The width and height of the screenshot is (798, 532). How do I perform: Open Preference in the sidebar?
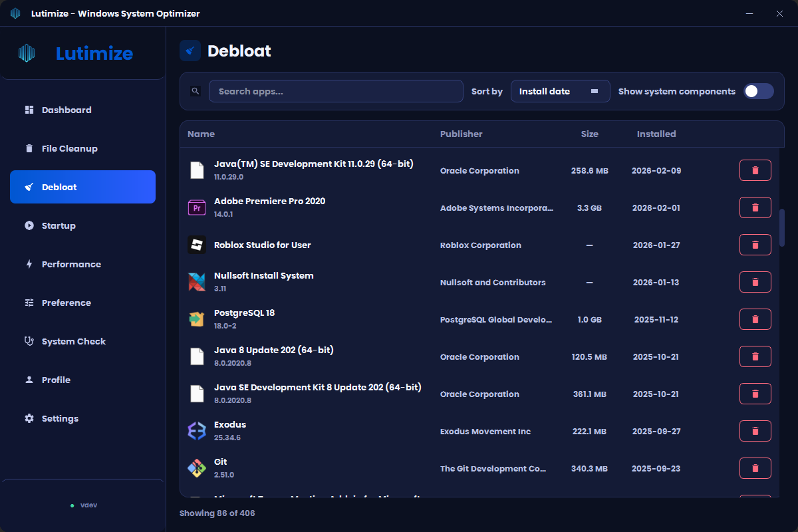82,303
